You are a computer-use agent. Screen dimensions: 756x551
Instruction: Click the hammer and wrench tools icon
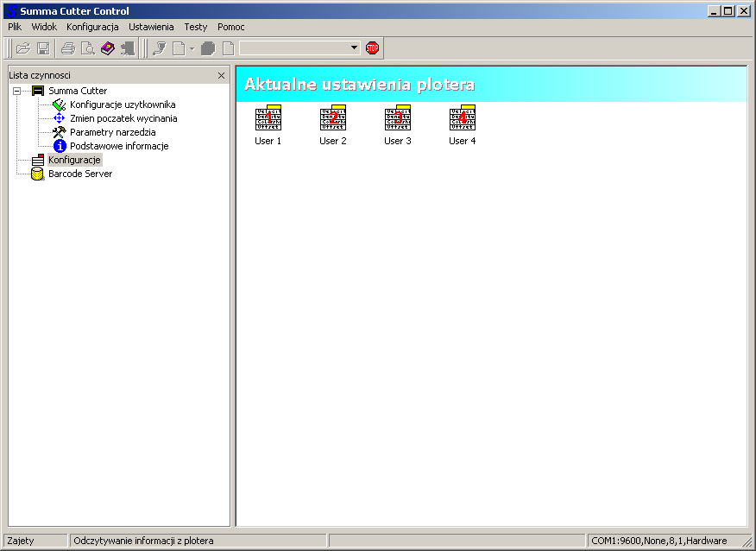(x=59, y=132)
